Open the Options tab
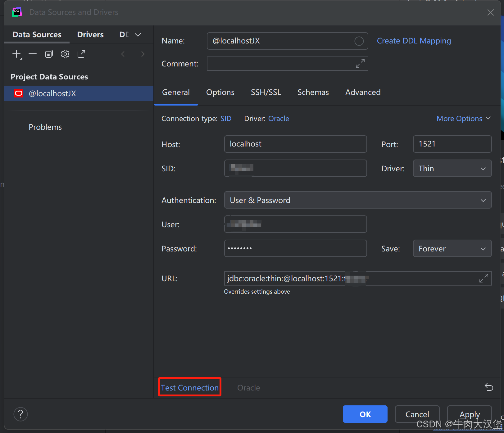Viewport: 504px width, 433px height. [x=220, y=92]
